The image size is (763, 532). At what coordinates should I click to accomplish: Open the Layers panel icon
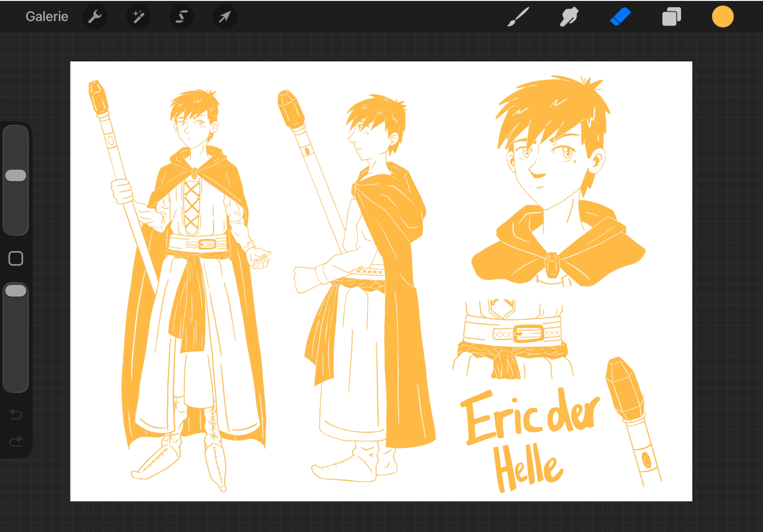[671, 17]
